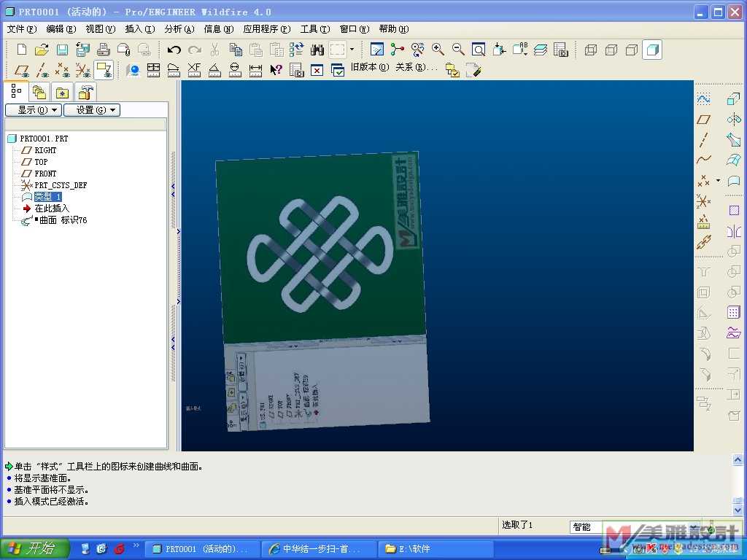Select the revolve tool in right toolbar
Image resolution: width=747 pixels, height=560 pixels.
pos(734,119)
